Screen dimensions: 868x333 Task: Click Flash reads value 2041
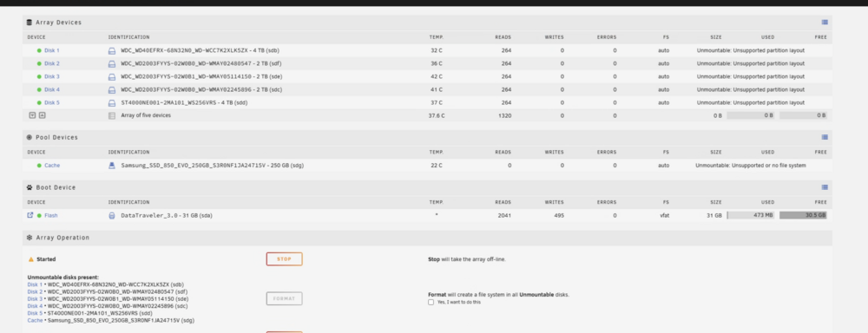tap(504, 216)
